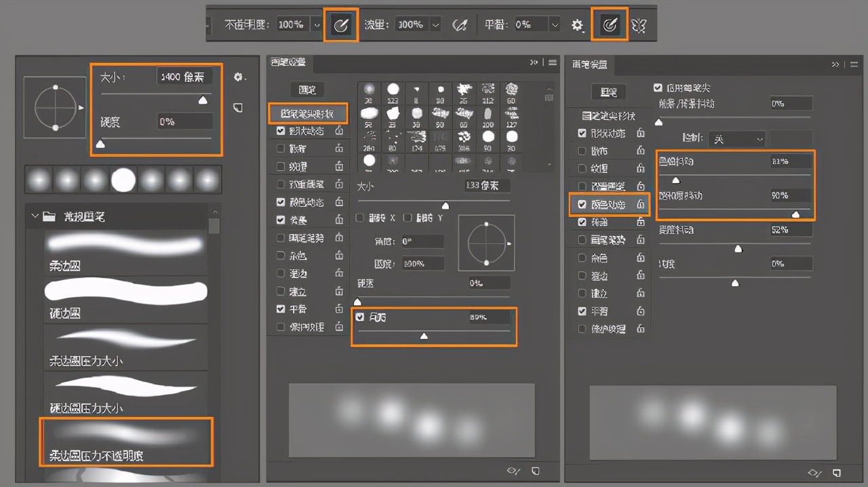Enable 散布 checkbox in Brush Tip Shape panel
This screenshot has width=868, height=487.
(281, 149)
